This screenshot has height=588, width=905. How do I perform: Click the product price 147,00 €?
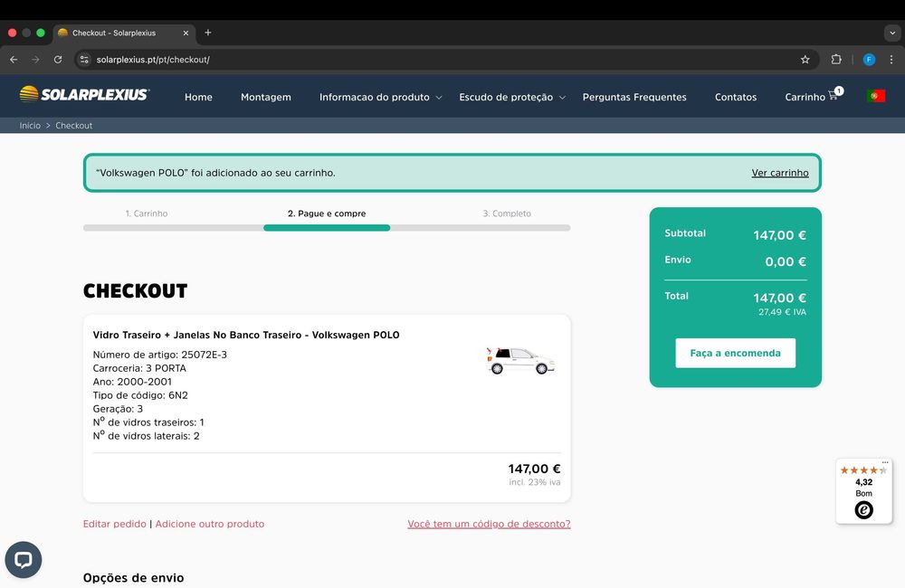coord(534,469)
